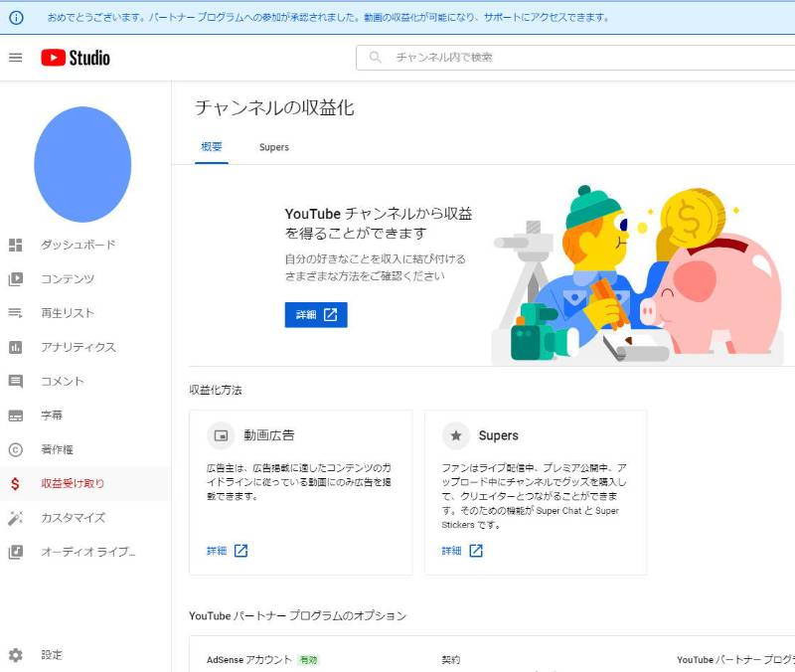
Task: Click the 契約 label
Action: tap(451, 660)
